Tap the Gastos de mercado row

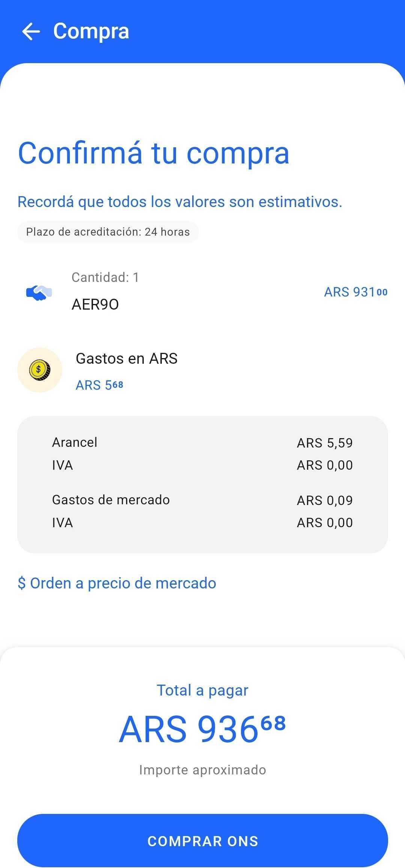pyautogui.click(x=203, y=500)
